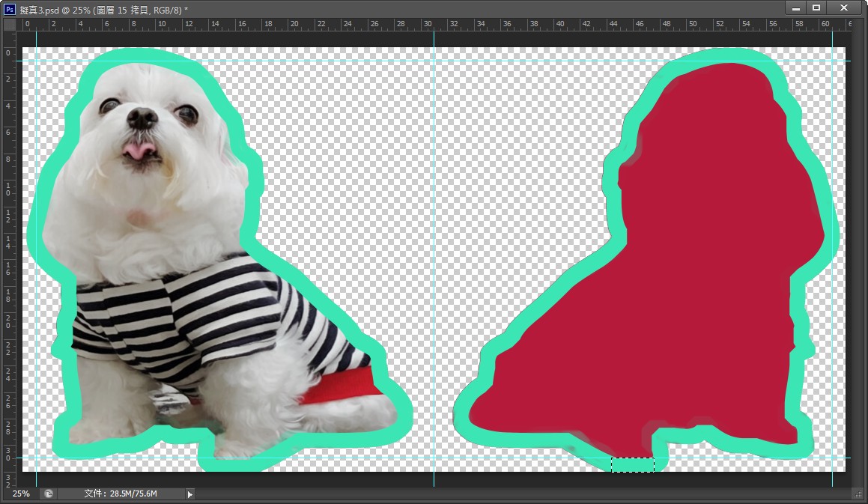Minimize the document window
Viewport: 868px width, 504px height.
pyautogui.click(x=795, y=7)
